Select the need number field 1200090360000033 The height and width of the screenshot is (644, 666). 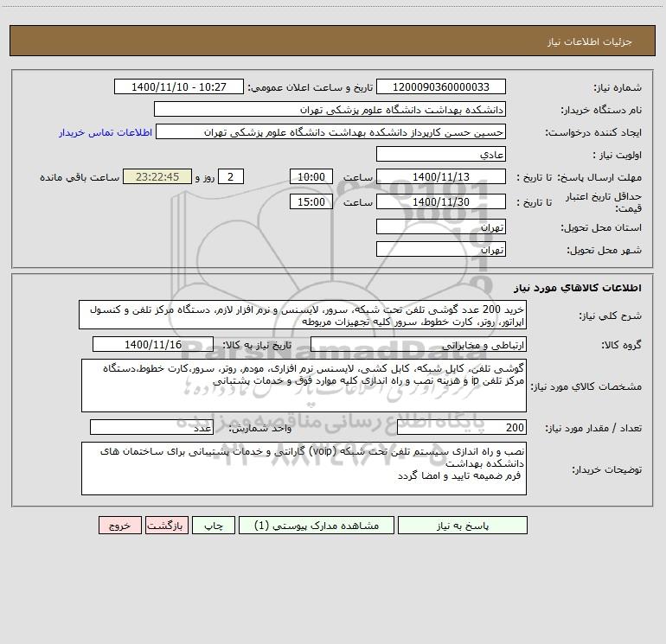[x=441, y=86]
